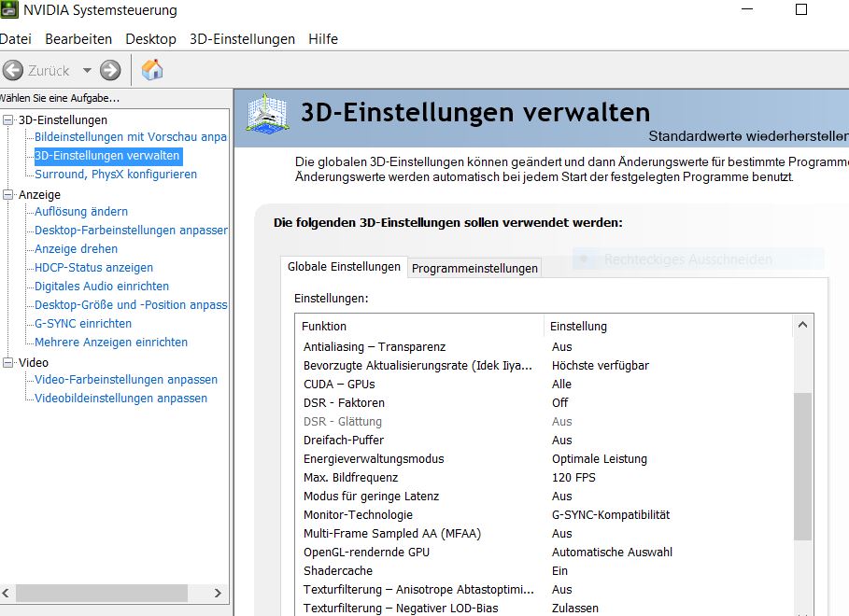Select OpenGL-rendernde GPU row

click(x=545, y=553)
